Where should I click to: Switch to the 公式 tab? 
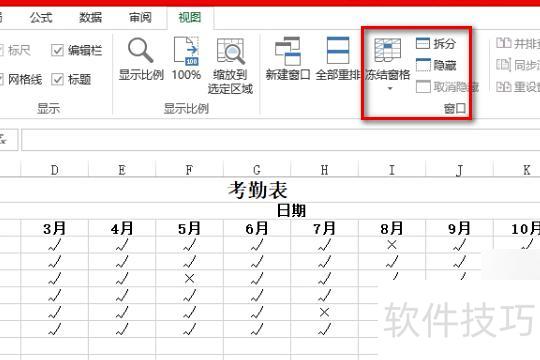click(41, 18)
